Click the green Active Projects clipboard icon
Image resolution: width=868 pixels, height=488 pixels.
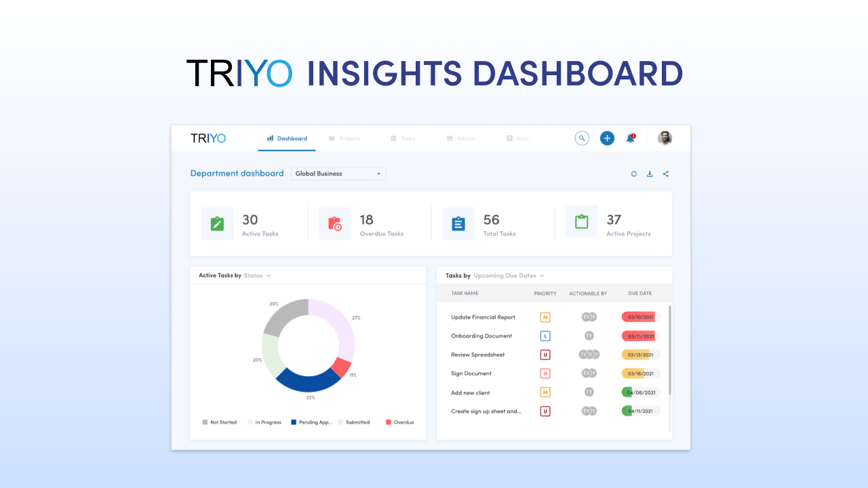click(x=582, y=222)
